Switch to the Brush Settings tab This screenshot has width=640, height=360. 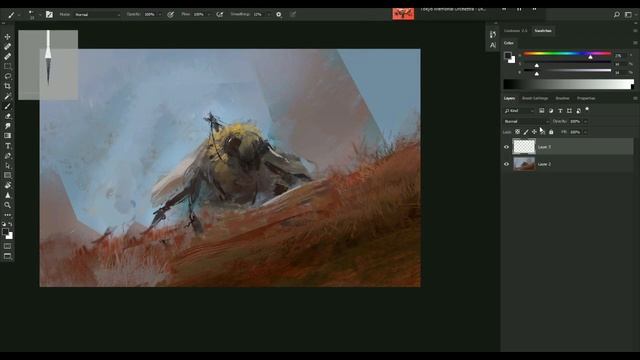(x=535, y=98)
